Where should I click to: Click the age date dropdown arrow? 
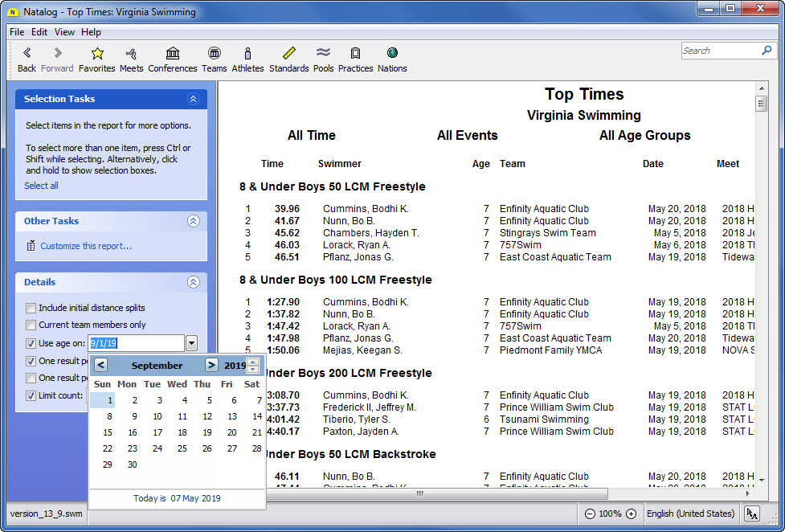pyautogui.click(x=191, y=344)
